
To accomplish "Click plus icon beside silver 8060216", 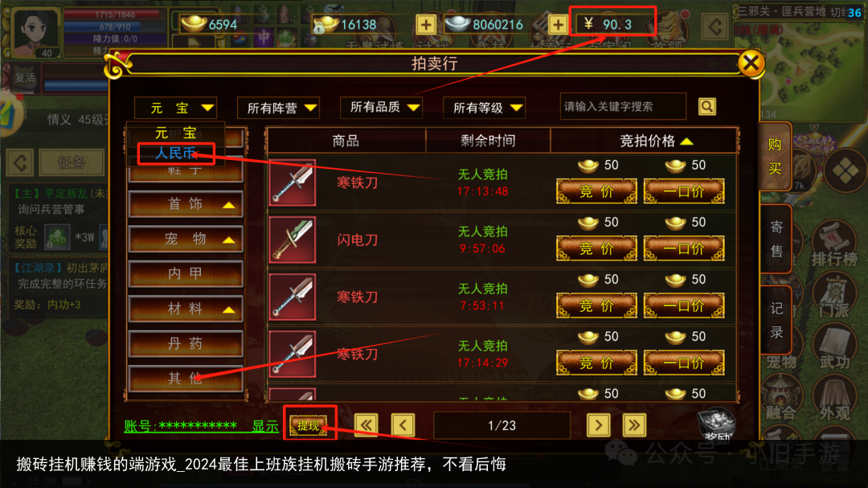I will 558,24.
